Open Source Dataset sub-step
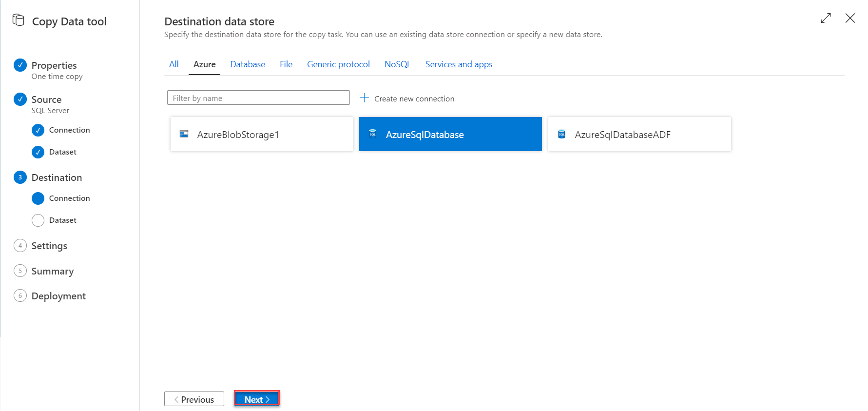 (x=63, y=152)
